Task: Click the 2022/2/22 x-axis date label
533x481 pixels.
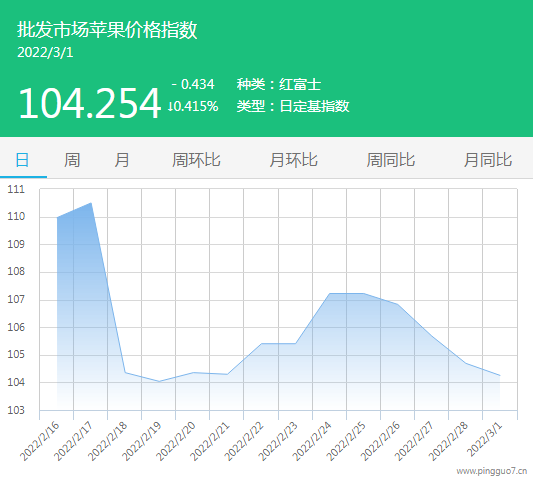Action: [244, 441]
